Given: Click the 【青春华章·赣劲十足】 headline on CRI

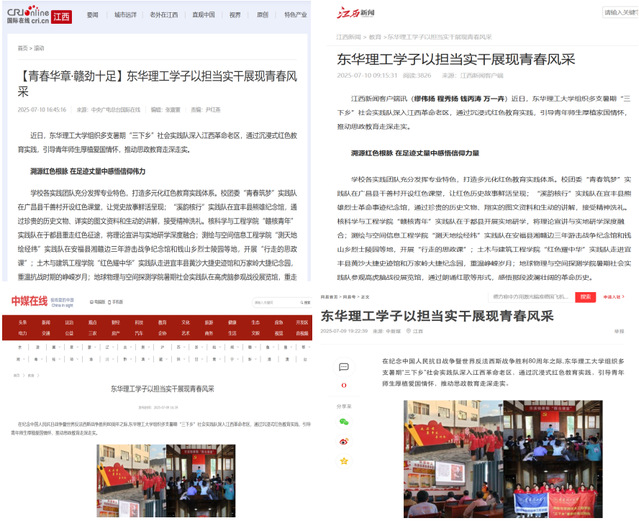Looking at the screenshot, I should 157,84.
